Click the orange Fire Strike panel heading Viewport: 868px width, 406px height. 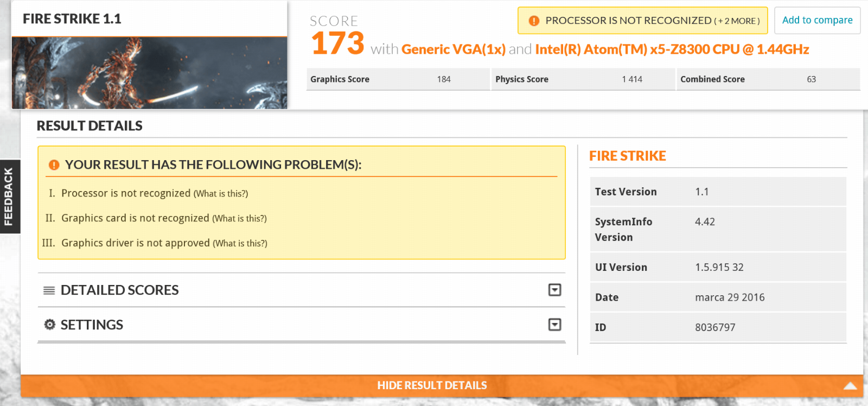click(x=628, y=156)
